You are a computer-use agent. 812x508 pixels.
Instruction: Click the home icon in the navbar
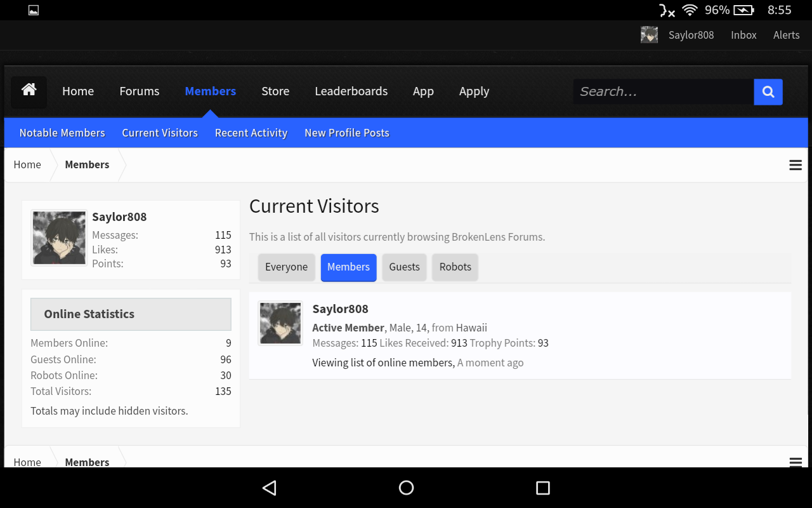pos(29,91)
